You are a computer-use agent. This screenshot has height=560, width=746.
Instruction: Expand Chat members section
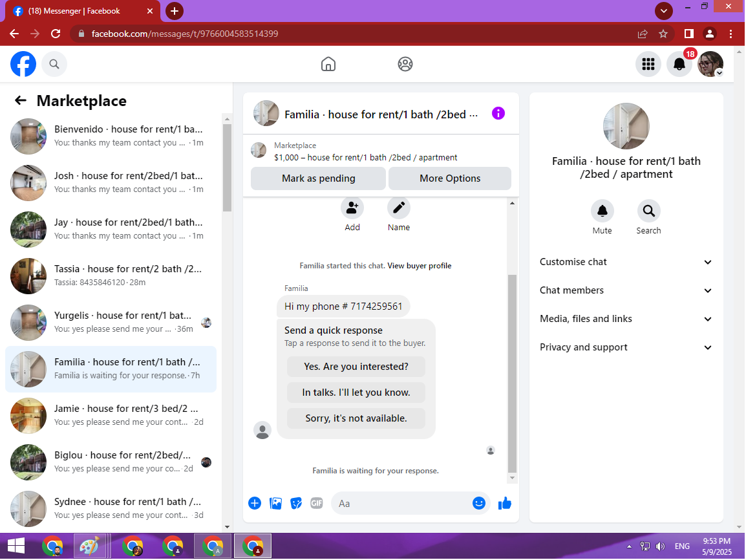tap(626, 290)
